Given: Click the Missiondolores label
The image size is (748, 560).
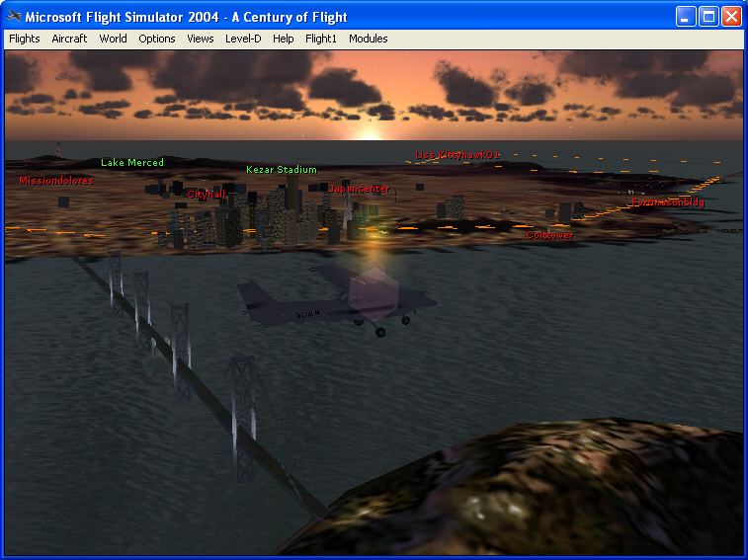Looking at the screenshot, I should [56, 181].
